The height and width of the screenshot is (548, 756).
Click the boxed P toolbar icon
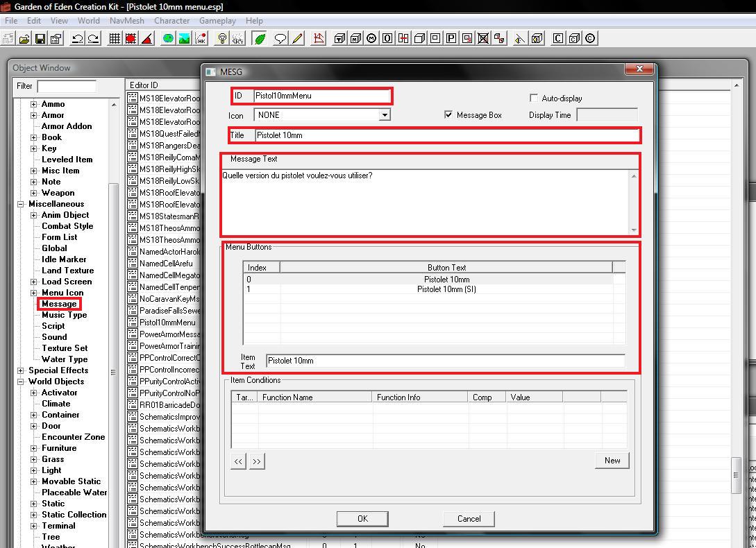(x=451, y=39)
